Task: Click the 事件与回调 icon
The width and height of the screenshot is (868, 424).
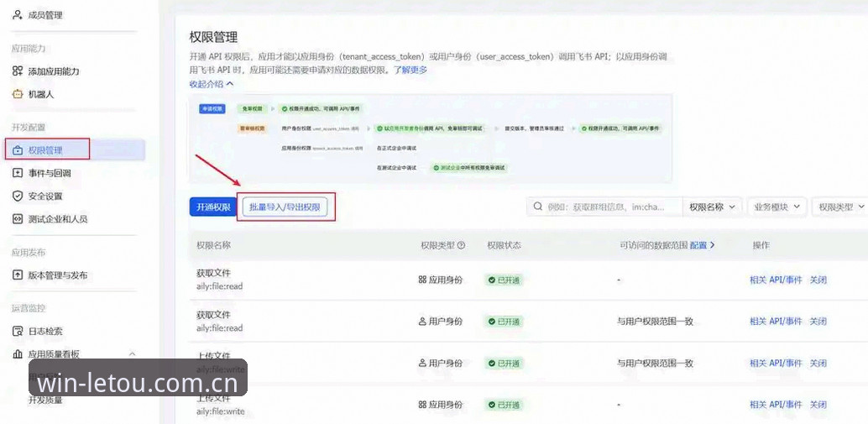Action: (x=18, y=173)
